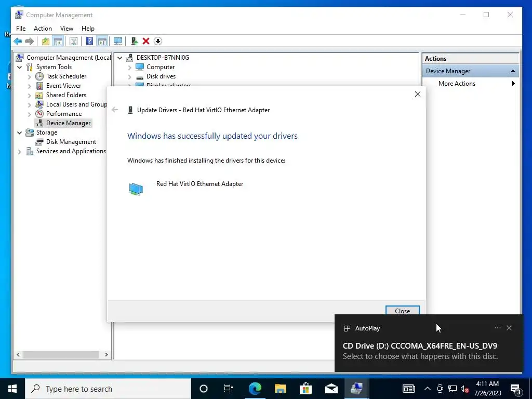Select Device Manager in the console tree
Viewport: 532px width, 399px height.
(68, 123)
